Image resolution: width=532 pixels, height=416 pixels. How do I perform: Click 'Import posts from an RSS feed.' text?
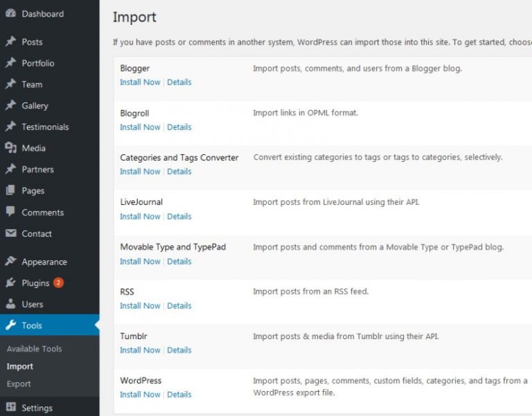pyautogui.click(x=311, y=291)
